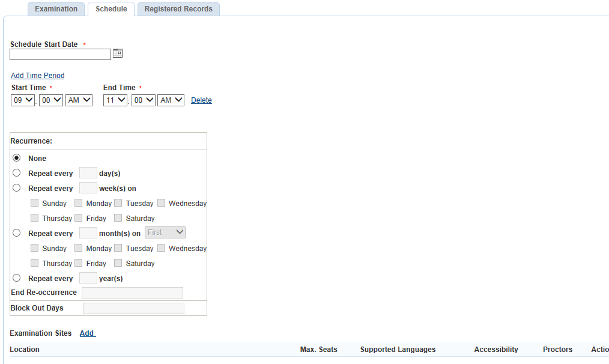Screen dimensions: 609x364
Task: Select Repeat every month(s) on option
Action: click(x=17, y=233)
